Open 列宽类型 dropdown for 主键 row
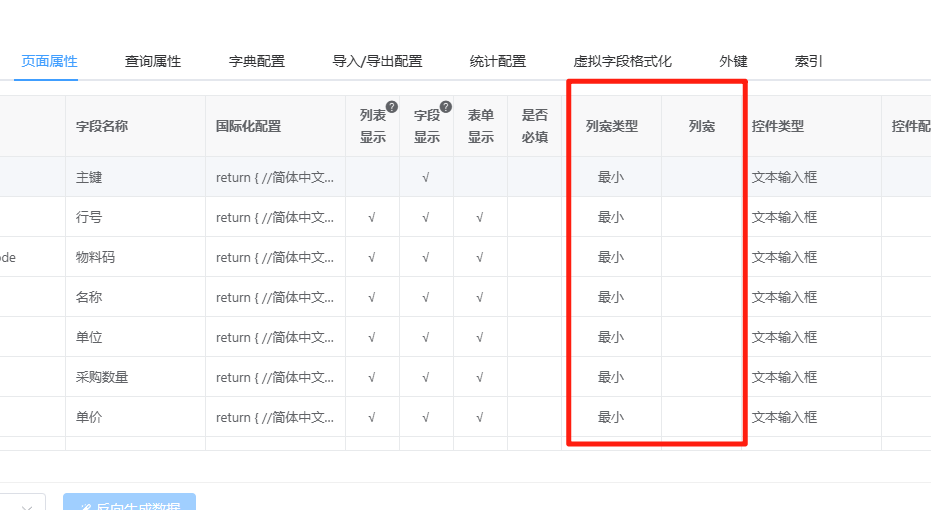931x510 pixels. [x=611, y=177]
